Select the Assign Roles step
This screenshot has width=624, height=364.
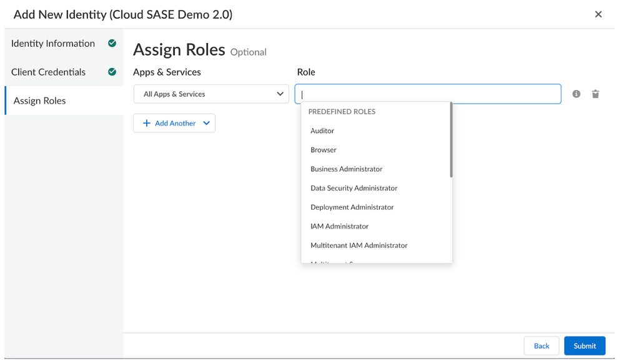click(x=40, y=101)
